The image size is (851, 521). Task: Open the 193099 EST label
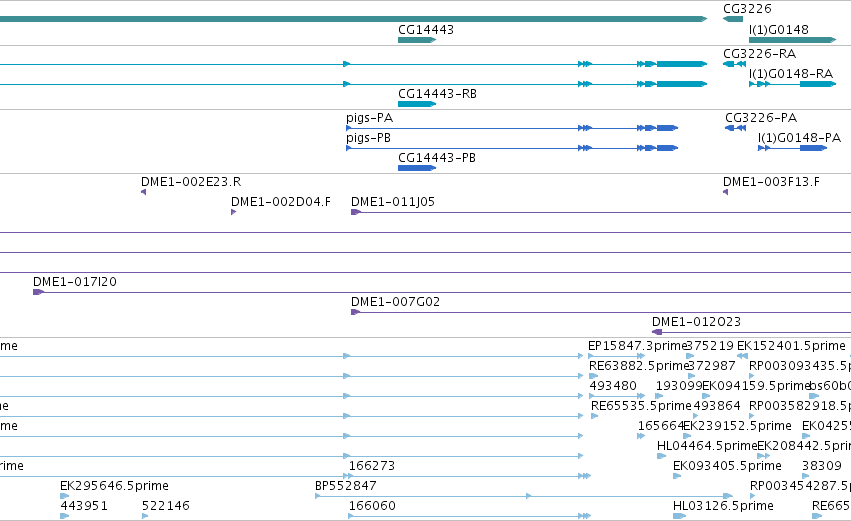click(679, 386)
